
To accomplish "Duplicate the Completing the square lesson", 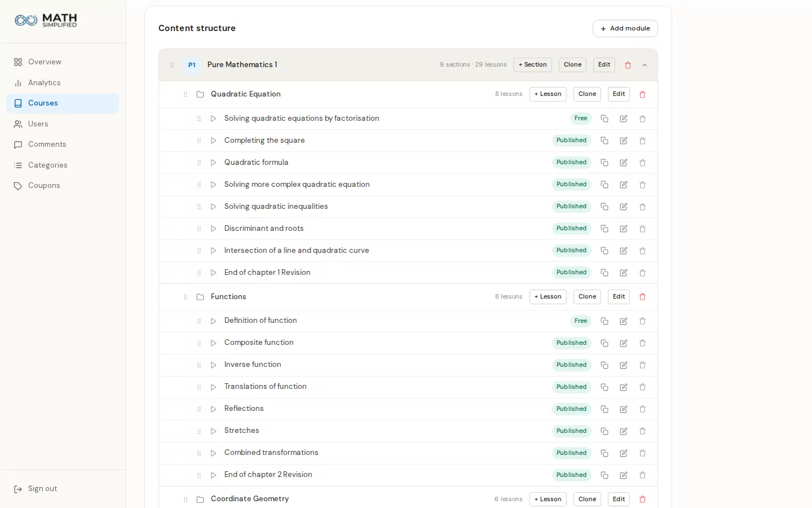I will 604,141.
